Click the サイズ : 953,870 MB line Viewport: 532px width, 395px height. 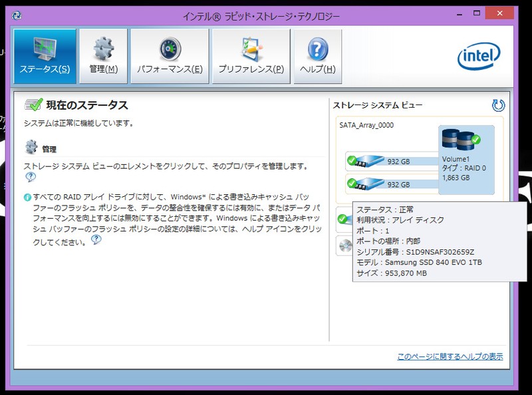click(392, 273)
